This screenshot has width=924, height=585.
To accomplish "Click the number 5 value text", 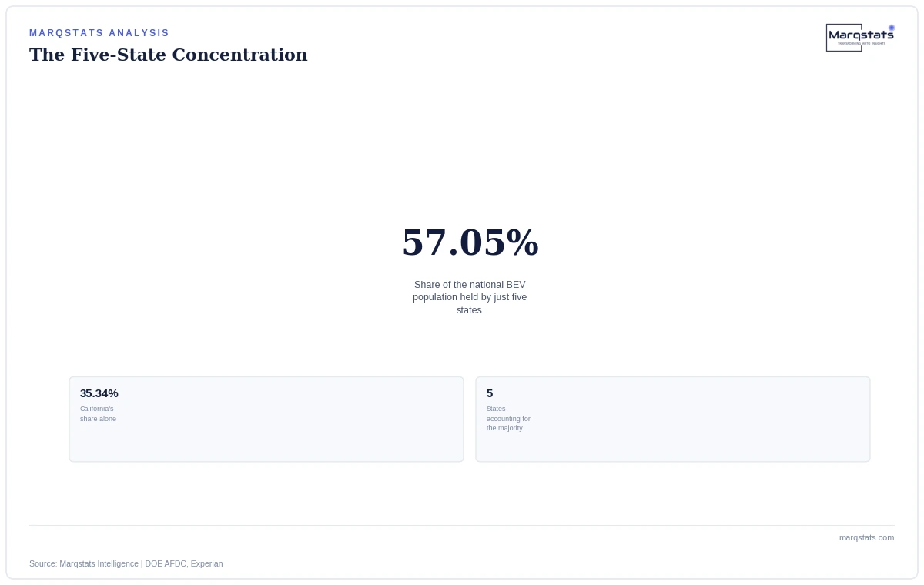I will click(490, 393).
